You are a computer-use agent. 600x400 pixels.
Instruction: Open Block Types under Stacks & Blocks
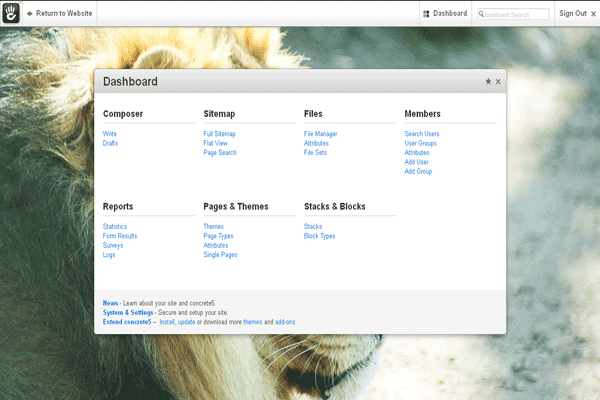point(319,236)
